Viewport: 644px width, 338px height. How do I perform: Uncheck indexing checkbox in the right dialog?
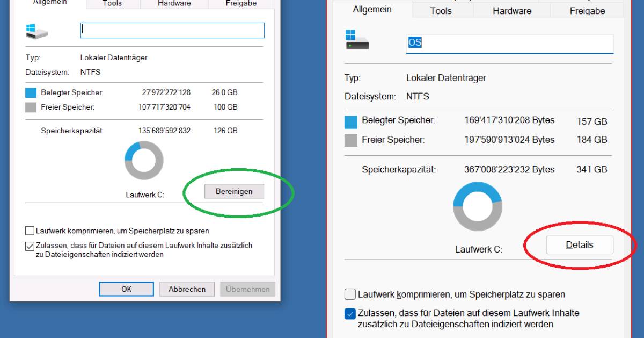coord(350,313)
